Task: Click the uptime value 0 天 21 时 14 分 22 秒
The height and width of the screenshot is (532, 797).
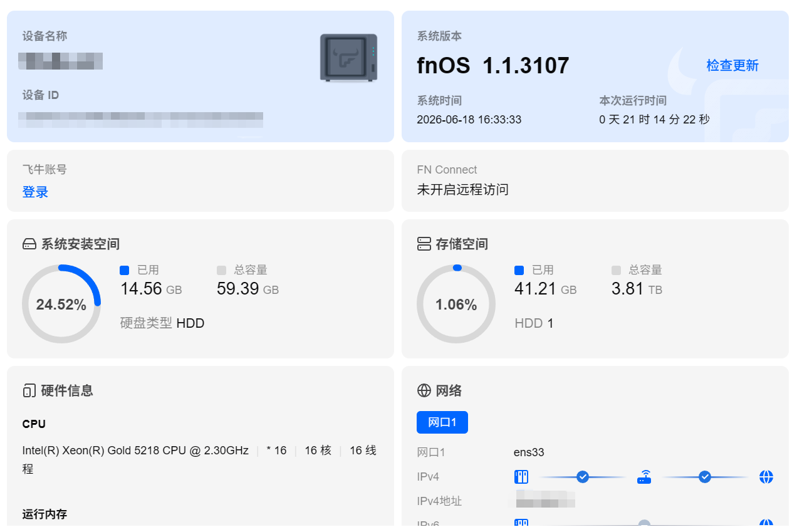Action: [x=655, y=119]
